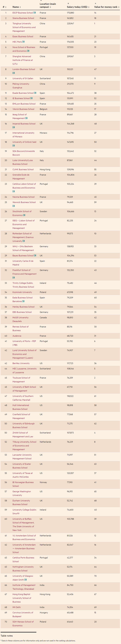The width and height of the screenshot is (121, 644).
Task: Click the icon beside Stockholm School of Economics
Action: [x=24, y=215]
